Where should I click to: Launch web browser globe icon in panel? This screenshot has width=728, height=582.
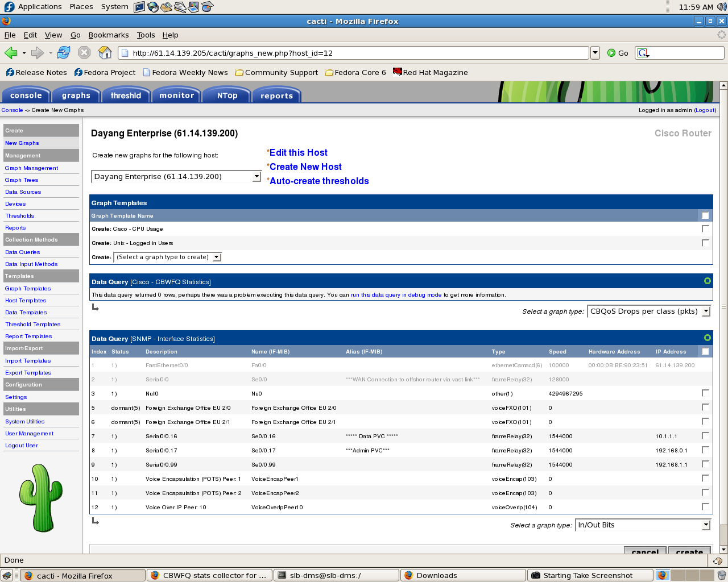pos(152,7)
